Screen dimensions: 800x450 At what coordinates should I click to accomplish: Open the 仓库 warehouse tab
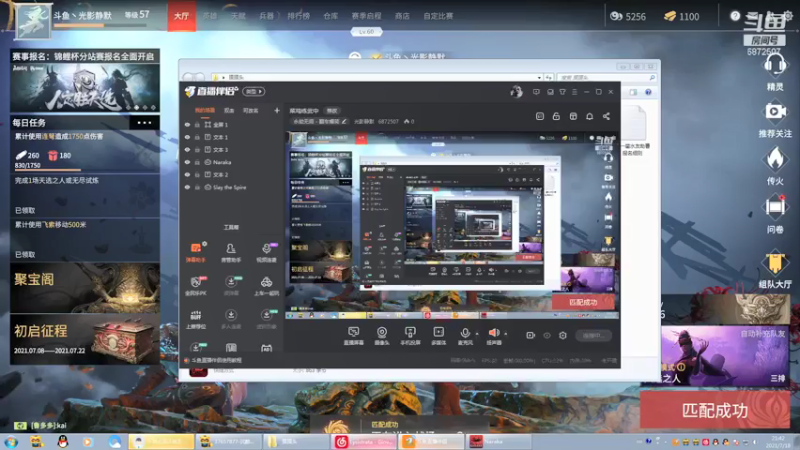coord(331,16)
